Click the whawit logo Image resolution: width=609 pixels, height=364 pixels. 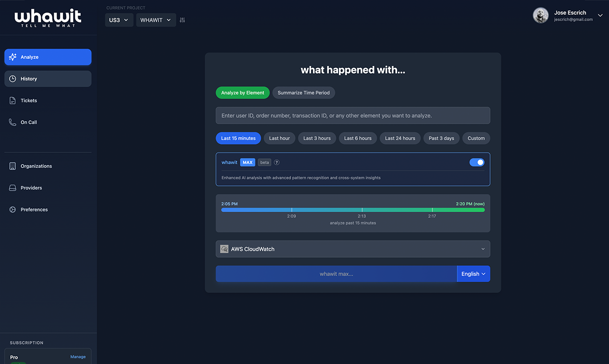click(48, 18)
